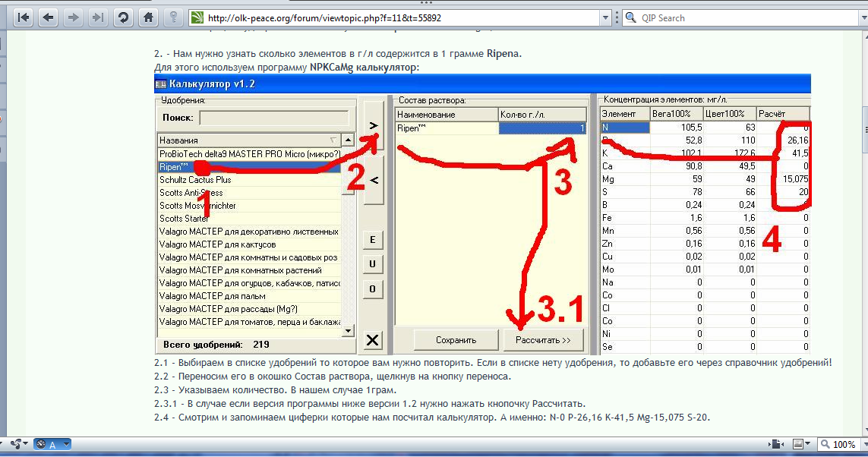Select Valagro МАСТЕР для пальм
The height and width of the screenshot is (457, 868).
(x=249, y=296)
